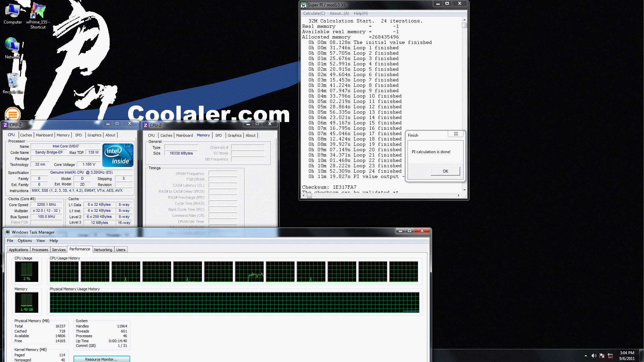Open the SPD tab in the right CPU-Z window

(x=218, y=135)
